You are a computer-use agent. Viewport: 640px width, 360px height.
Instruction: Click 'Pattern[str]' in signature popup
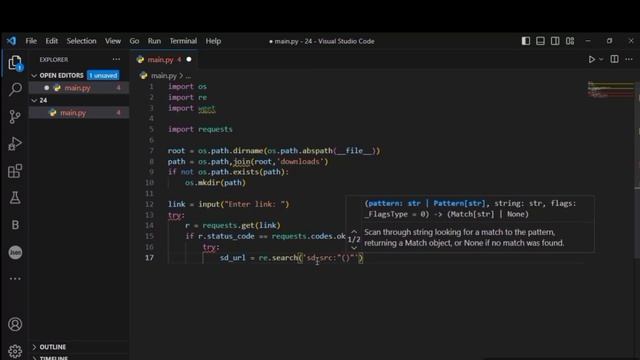[x=459, y=203]
